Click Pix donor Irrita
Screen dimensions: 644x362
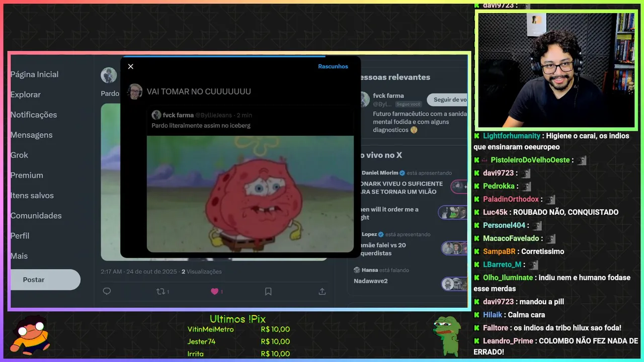click(x=195, y=353)
